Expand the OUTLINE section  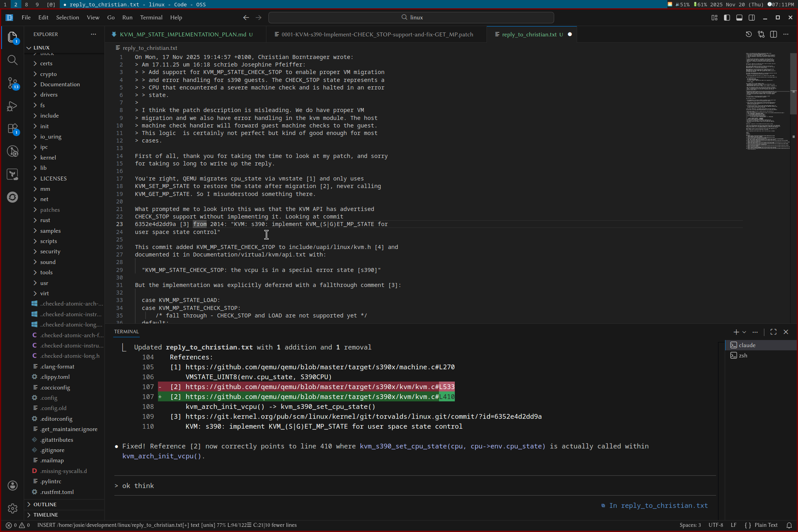pyautogui.click(x=45, y=504)
